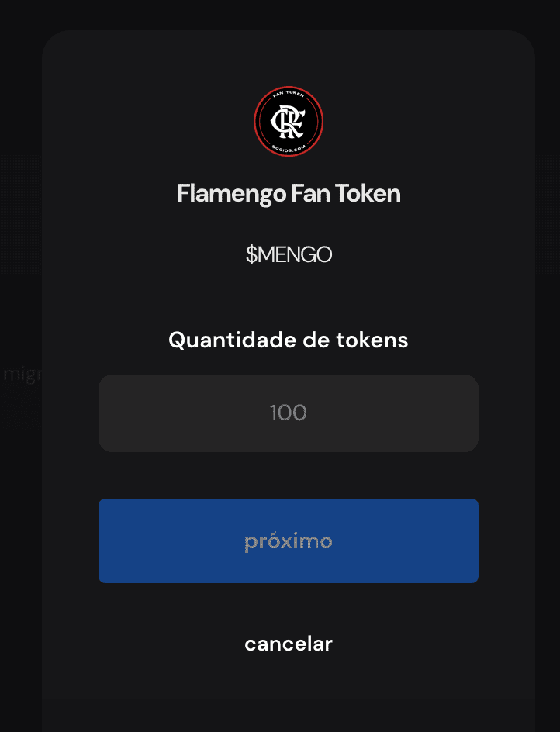The height and width of the screenshot is (732, 560).
Task: Proceed with the blue próximo button
Action: pyautogui.click(x=289, y=540)
